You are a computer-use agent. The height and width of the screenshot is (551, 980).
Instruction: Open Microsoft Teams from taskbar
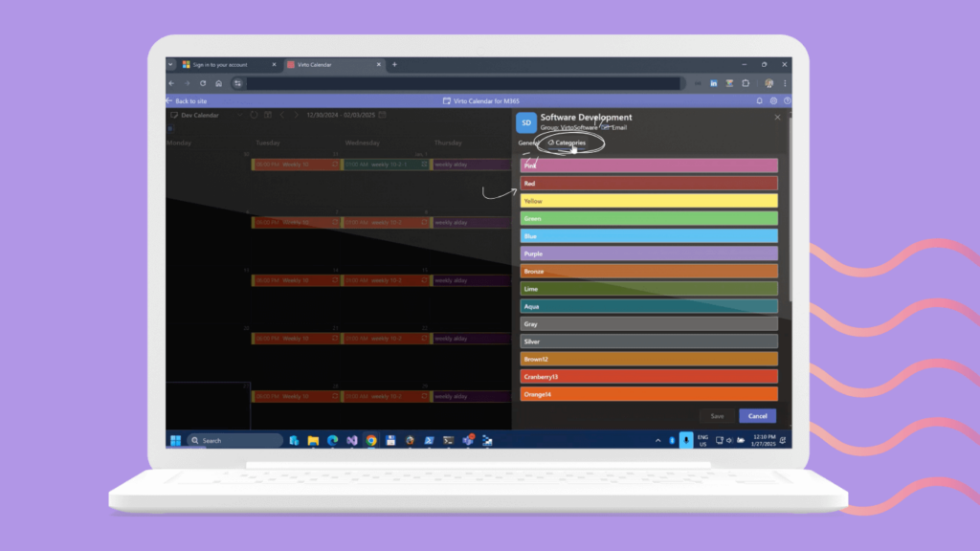click(468, 440)
